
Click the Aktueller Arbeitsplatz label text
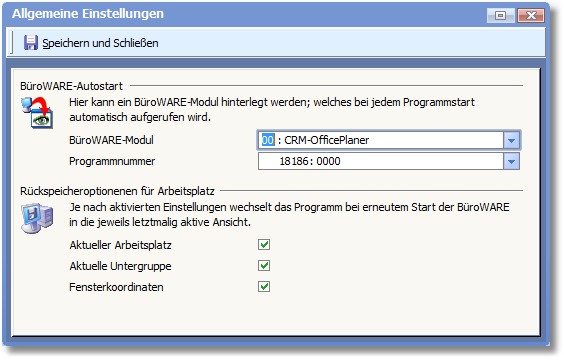120,245
